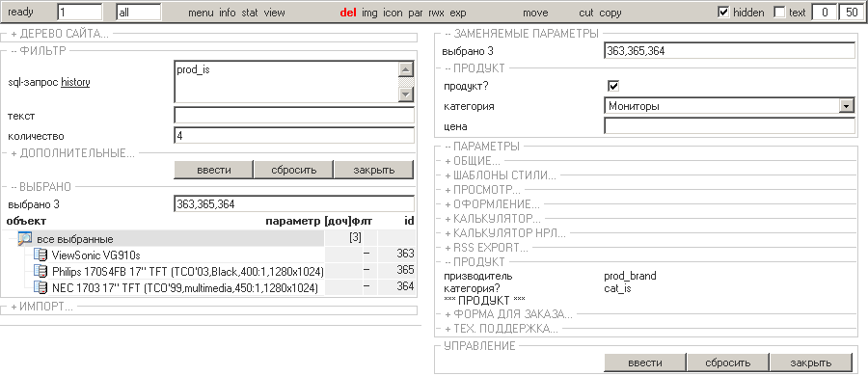Click сбросить button in УПРАВЛЕНИЕ panel
Image resolution: width=868 pixels, height=376 pixels.
(x=728, y=363)
